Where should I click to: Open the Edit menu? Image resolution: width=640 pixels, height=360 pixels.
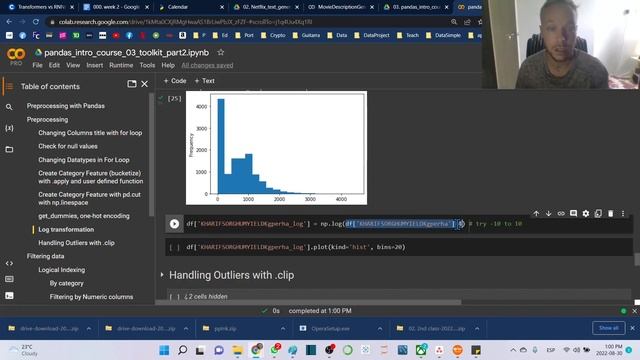pos(54,65)
